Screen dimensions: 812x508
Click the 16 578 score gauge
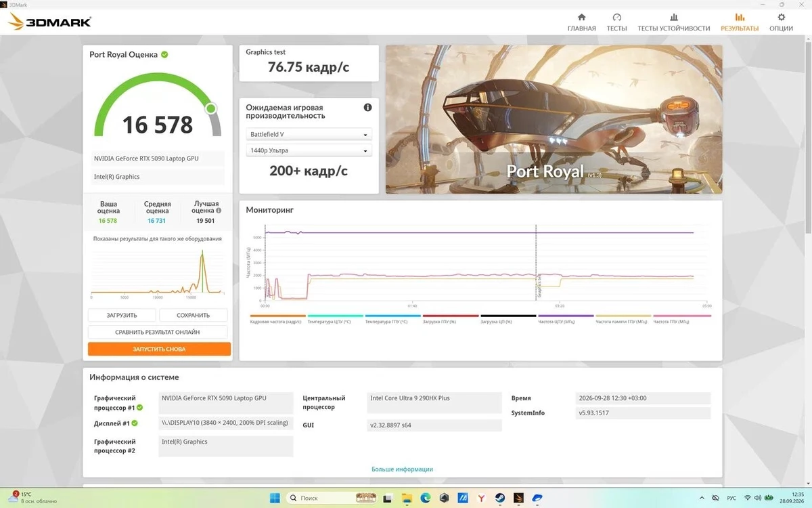[158, 106]
